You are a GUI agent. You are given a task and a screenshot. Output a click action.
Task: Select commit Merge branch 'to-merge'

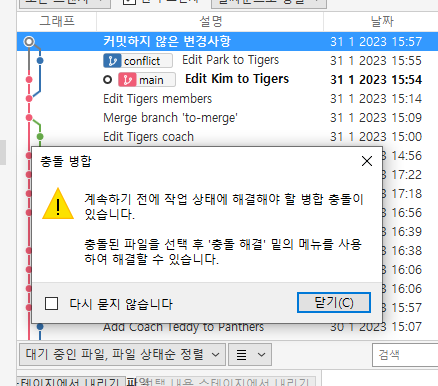[170, 118]
